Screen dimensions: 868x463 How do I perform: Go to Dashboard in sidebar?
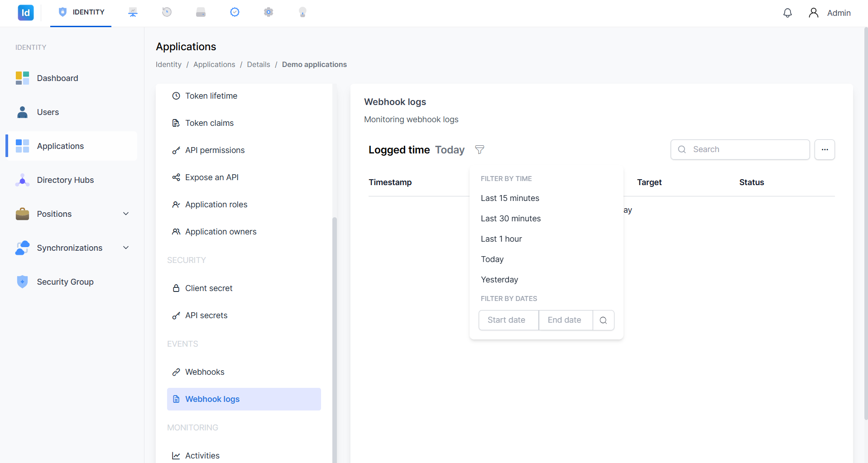[72, 78]
